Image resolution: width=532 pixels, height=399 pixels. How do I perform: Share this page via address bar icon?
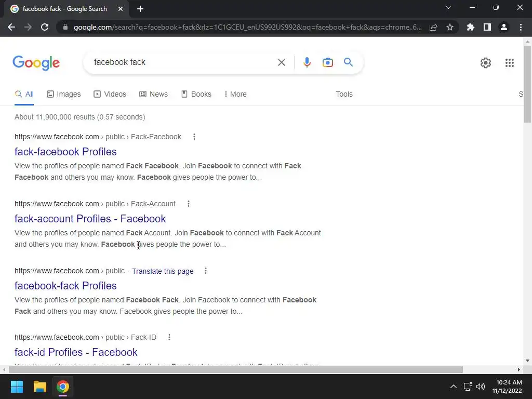click(x=433, y=27)
